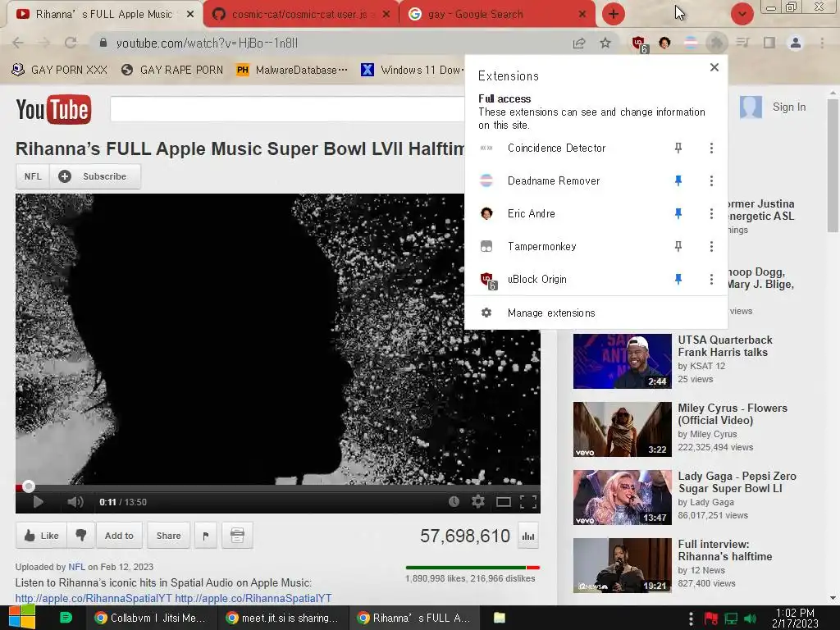This screenshot has height=630, width=840.
Task: Open video settings gear
Action: [x=478, y=501]
